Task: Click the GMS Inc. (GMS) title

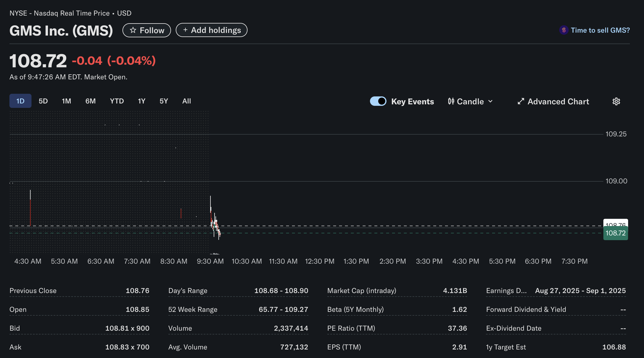Action: 61,31
